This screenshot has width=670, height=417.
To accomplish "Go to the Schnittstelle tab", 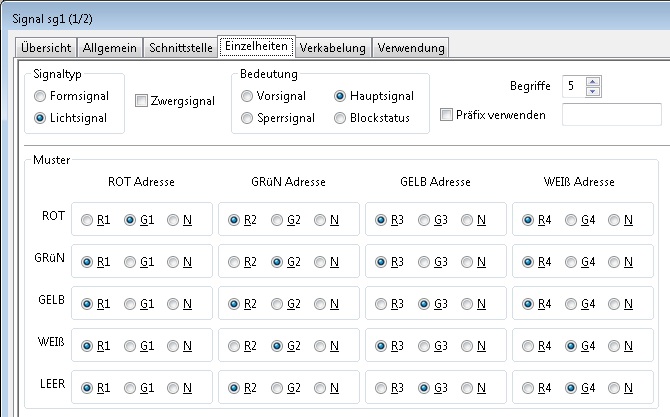I will (181, 47).
